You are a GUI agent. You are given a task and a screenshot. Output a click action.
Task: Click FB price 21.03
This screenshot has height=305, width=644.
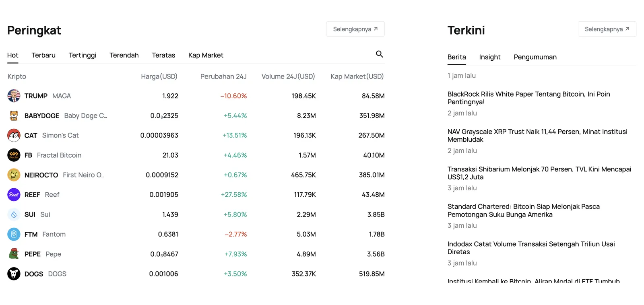click(170, 155)
